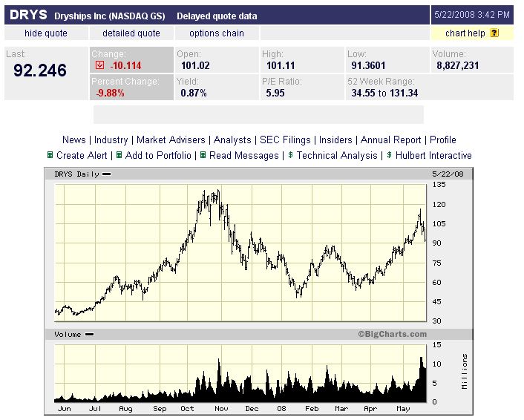Click the green icon beside Create Alert
Screen dimensions: 524x420
(x=50, y=155)
